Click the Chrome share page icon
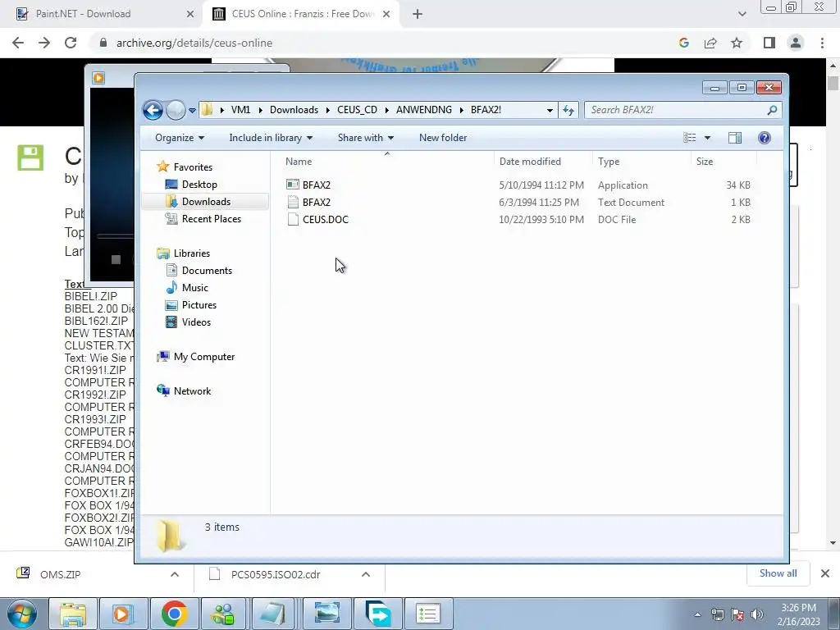 click(710, 43)
